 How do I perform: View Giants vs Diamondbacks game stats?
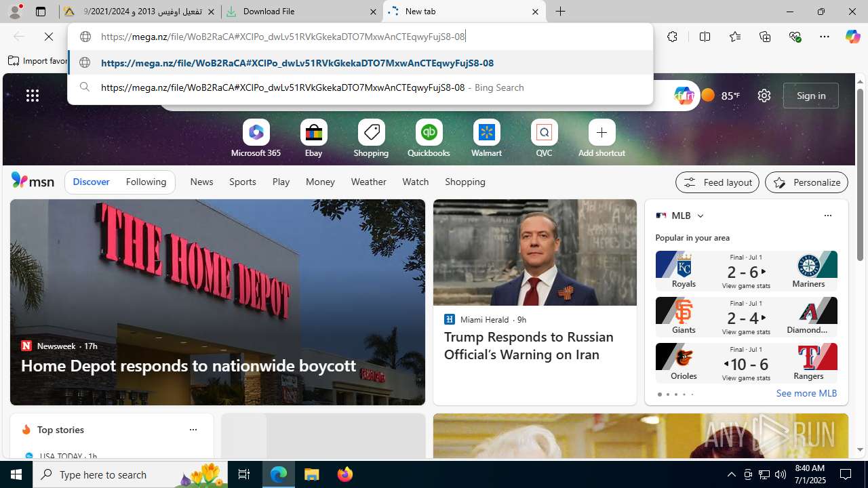(746, 332)
